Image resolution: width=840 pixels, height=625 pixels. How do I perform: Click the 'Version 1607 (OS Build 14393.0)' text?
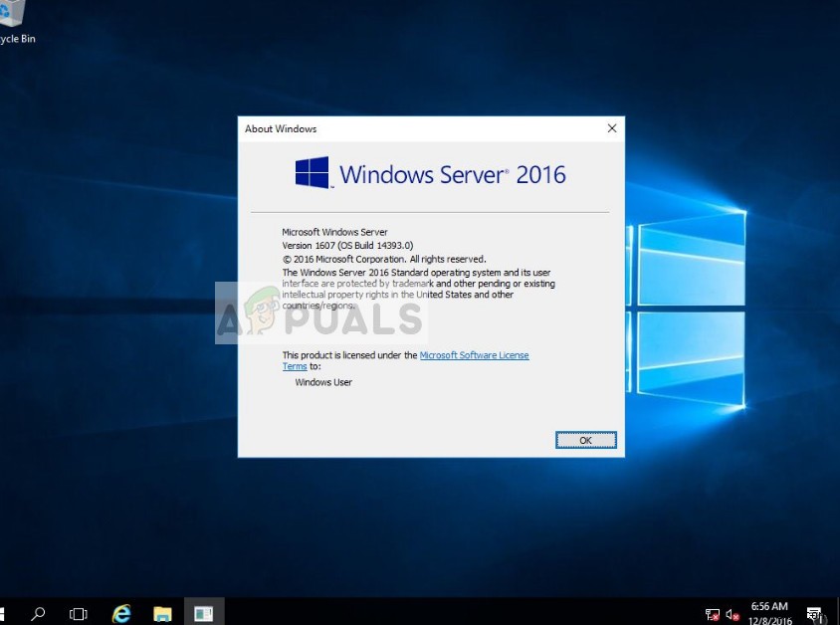click(347, 245)
